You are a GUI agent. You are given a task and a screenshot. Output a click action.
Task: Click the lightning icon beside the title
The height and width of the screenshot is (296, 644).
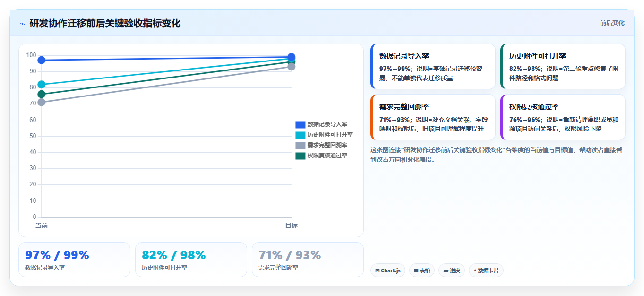point(22,24)
